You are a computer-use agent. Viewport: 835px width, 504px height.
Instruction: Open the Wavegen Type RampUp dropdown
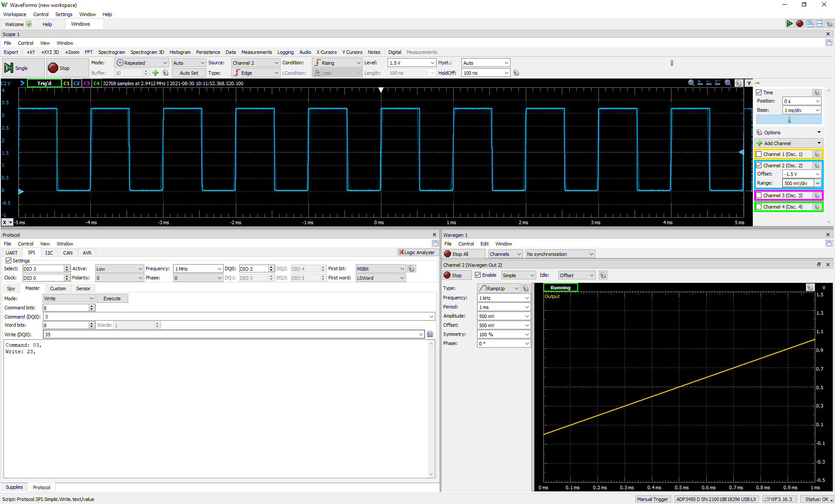(499, 288)
